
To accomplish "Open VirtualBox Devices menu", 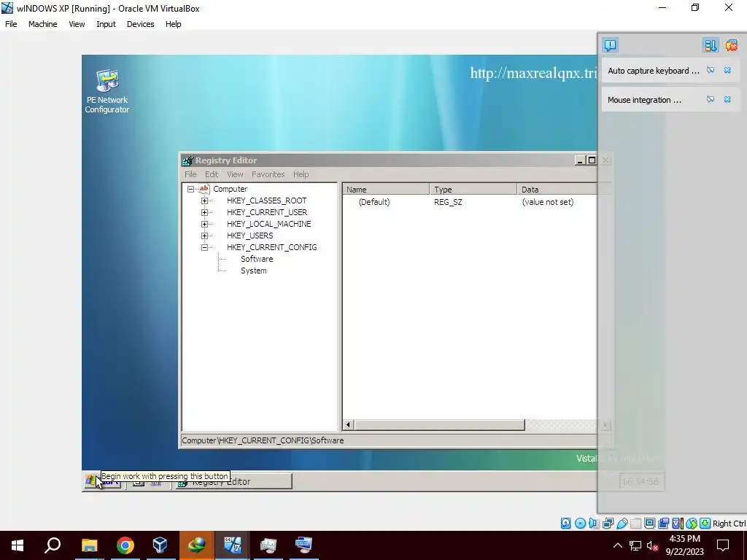I will (140, 24).
